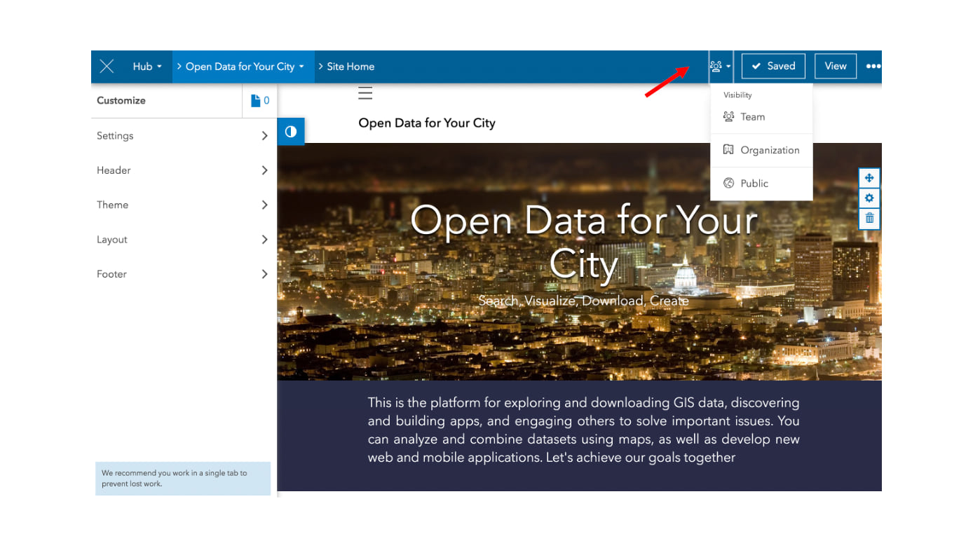Delete the banner with the trash icon
The image size is (980, 548).
coord(869,219)
